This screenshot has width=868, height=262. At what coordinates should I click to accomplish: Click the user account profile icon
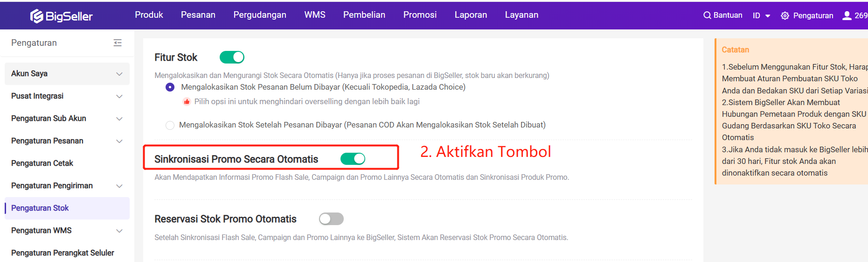coord(847,15)
